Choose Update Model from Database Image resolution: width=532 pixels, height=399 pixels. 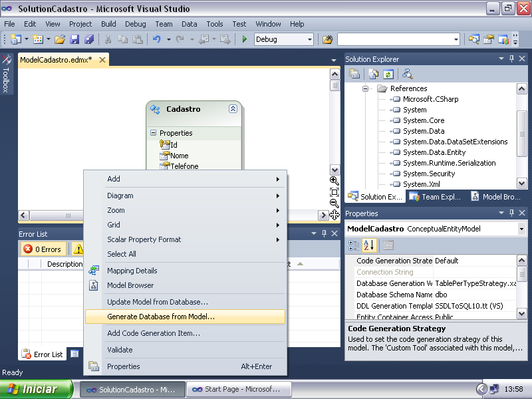click(185, 302)
